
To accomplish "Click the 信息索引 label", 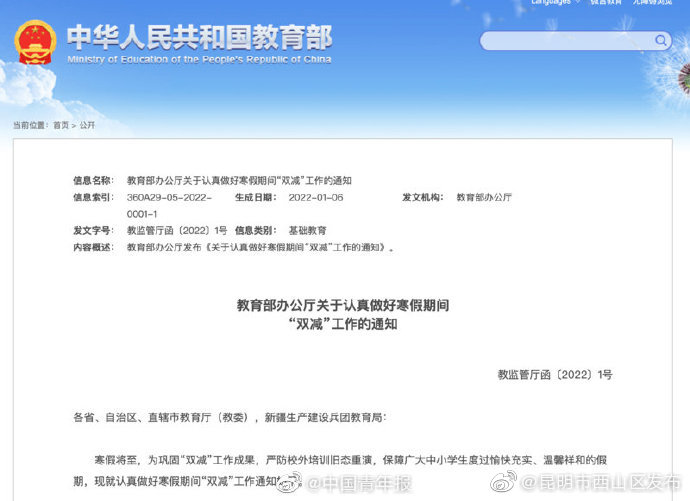I will 93,197.
